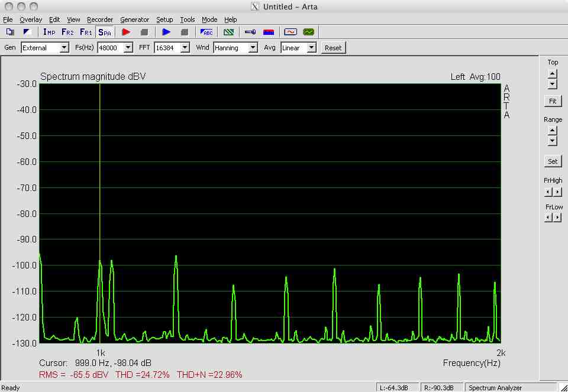The image size is (568, 392).
Task: Switch to Imp impulse response mode
Action: [x=49, y=32]
